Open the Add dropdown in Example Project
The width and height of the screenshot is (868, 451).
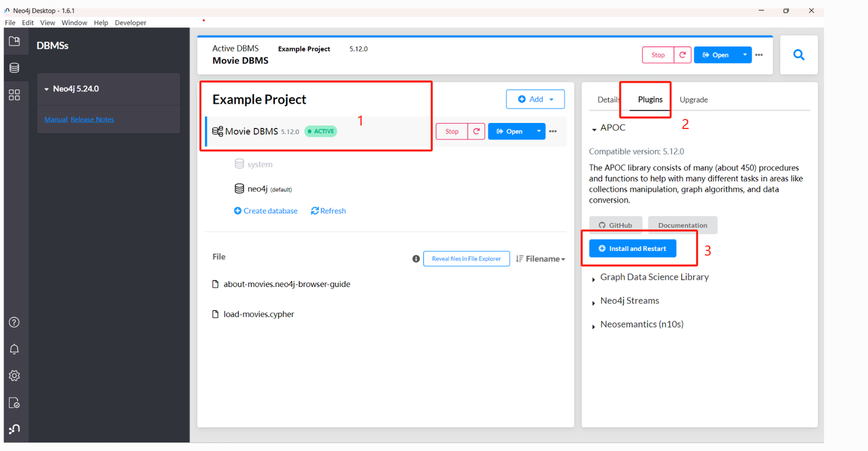pos(535,99)
